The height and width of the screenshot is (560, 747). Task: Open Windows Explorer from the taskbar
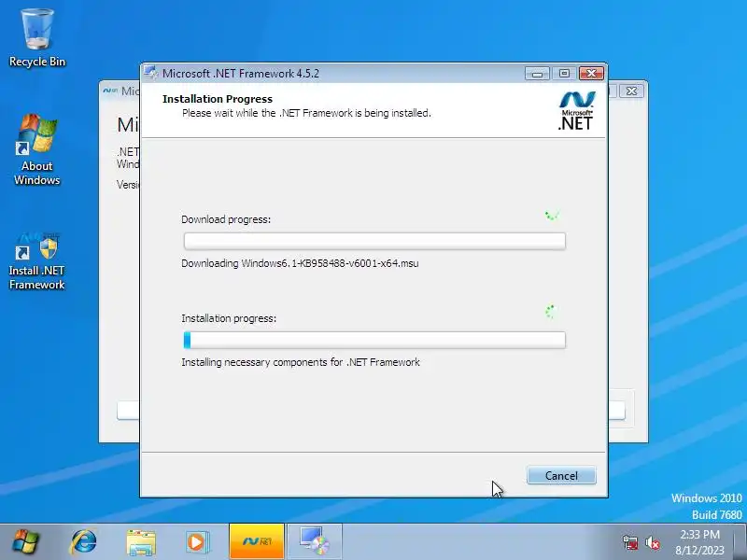tap(141, 542)
